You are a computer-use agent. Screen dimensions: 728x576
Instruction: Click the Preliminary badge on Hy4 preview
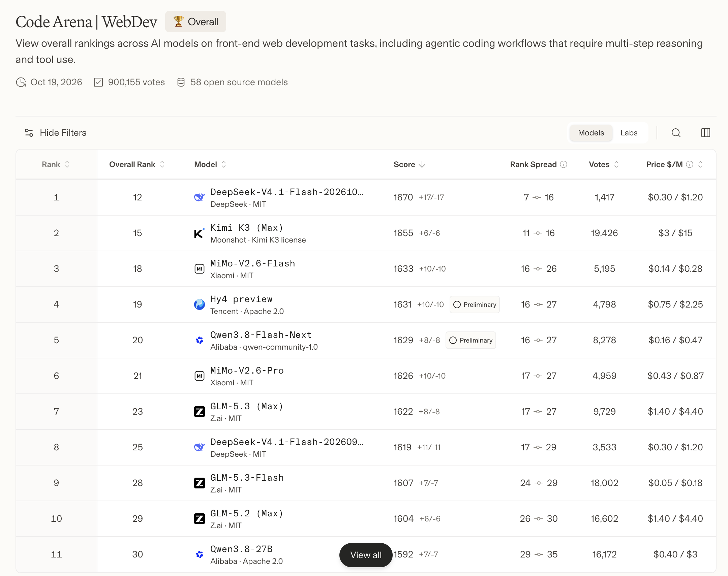[474, 305]
